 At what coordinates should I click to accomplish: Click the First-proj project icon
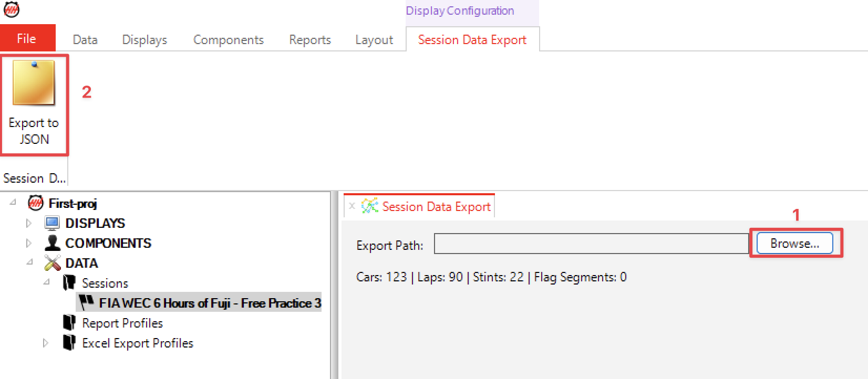(x=35, y=203)
